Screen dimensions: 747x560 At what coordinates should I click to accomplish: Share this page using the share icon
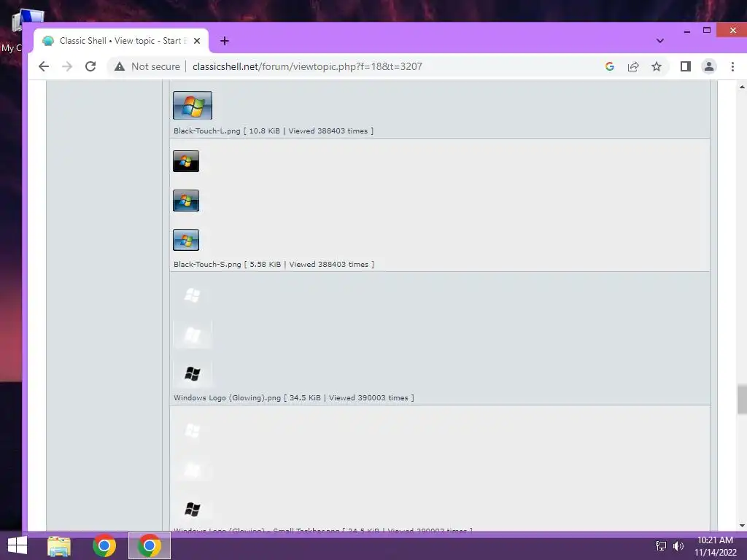(x=633, y=66)
